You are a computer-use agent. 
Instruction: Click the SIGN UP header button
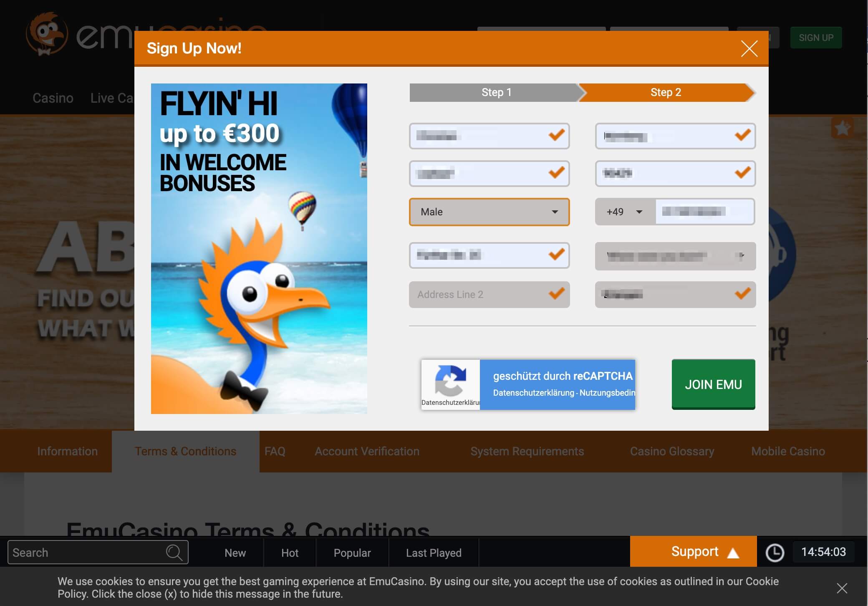[816, 38]
